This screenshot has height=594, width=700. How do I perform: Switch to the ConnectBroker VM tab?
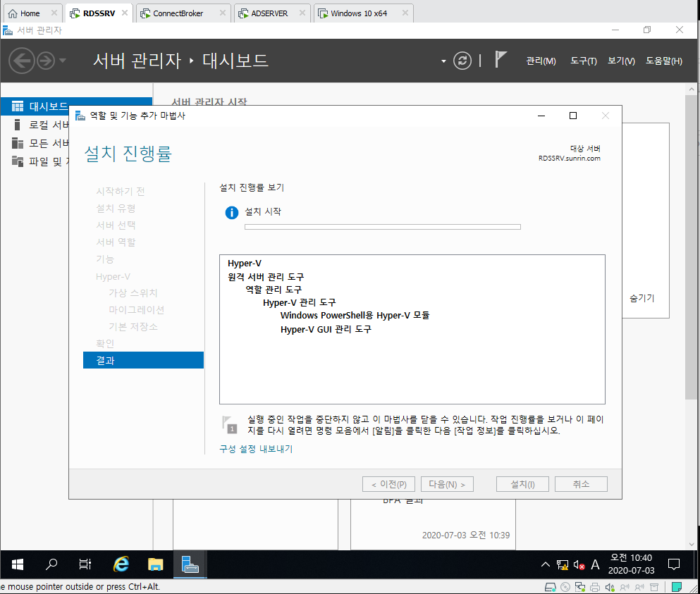point(178,13)
